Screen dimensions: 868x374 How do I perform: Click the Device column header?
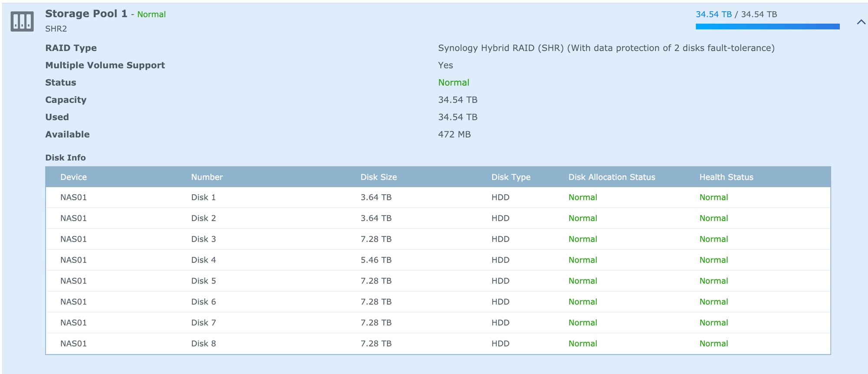tap(73, 177)
